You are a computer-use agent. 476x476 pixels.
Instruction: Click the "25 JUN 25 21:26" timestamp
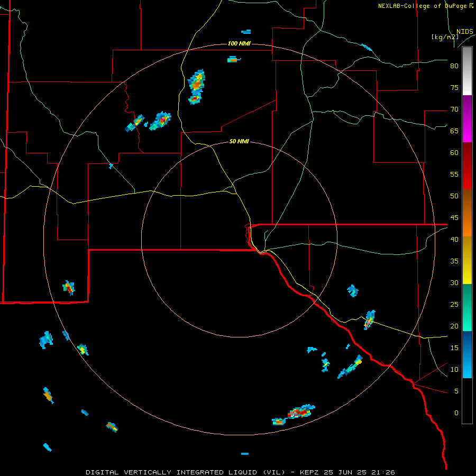(x=360, y=472)
